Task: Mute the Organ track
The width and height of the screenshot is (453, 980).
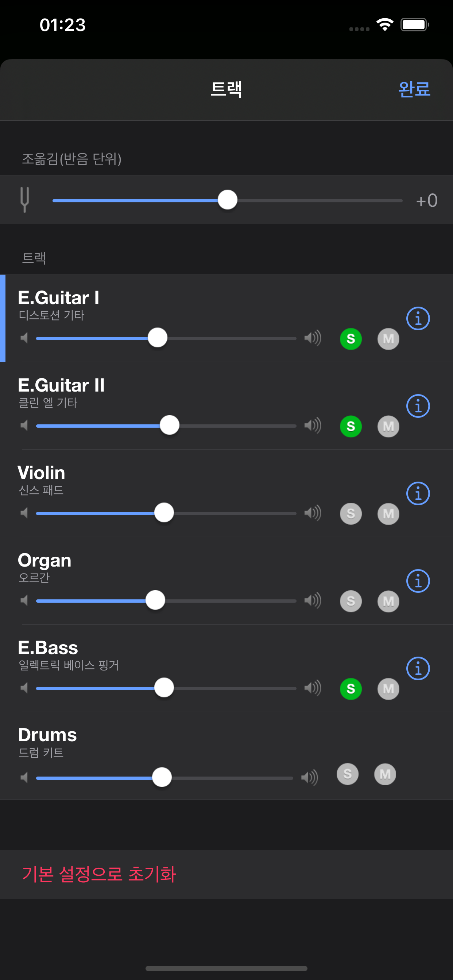Action: pos(388,601)
